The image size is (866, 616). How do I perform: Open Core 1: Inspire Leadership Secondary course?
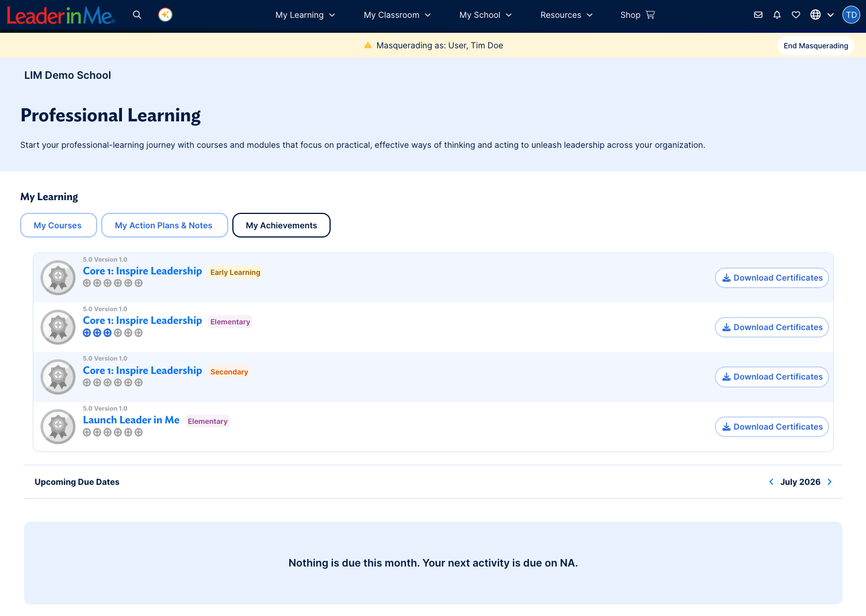(x=143, y=370)
